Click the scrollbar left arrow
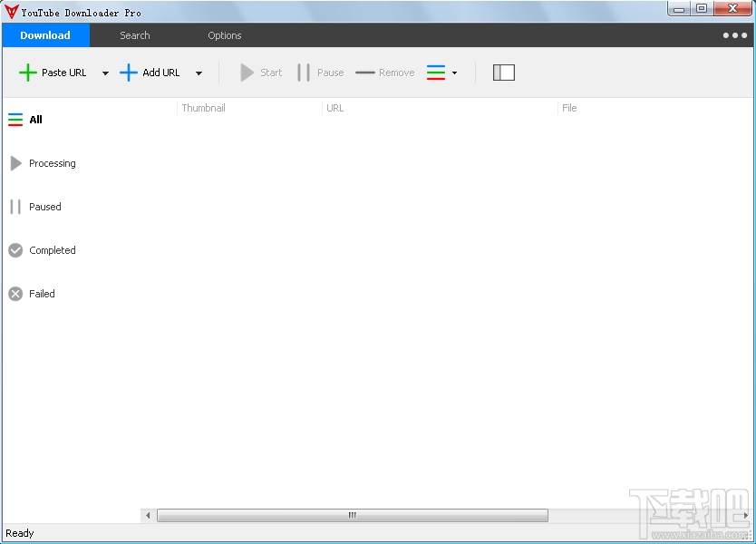756x544 pixels. [148, 515]
